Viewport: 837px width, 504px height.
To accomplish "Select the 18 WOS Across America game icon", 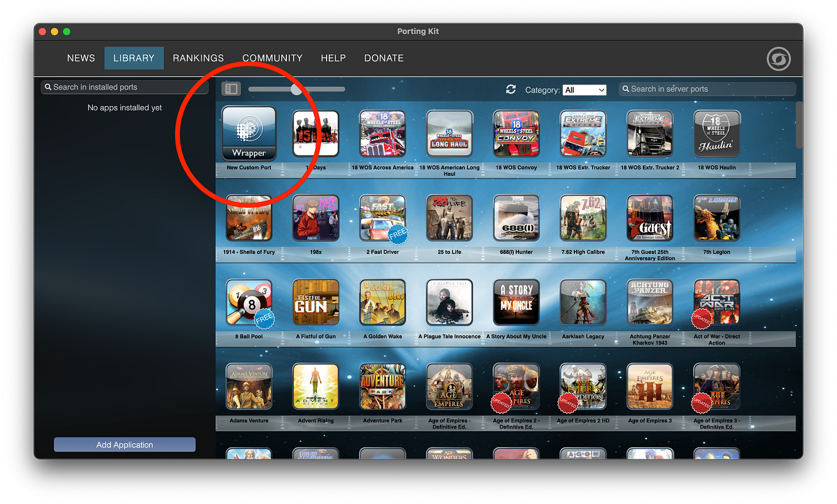I will point(382,133).
